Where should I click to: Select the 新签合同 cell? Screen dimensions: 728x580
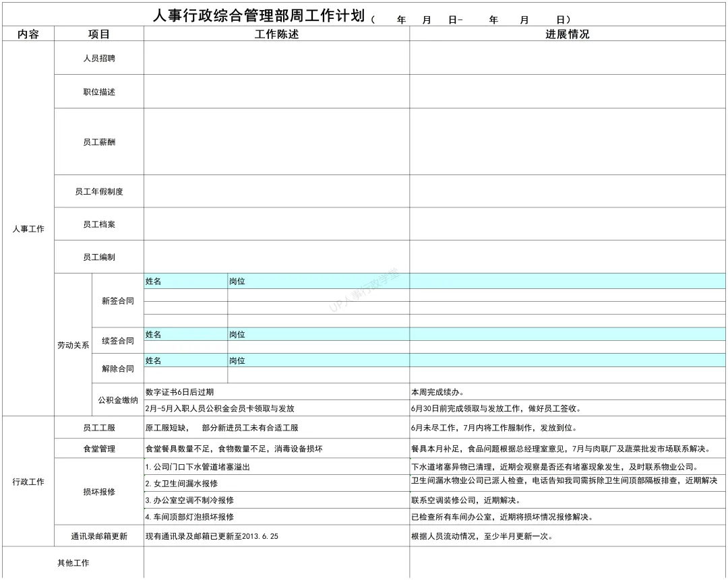tap(118, 300)
